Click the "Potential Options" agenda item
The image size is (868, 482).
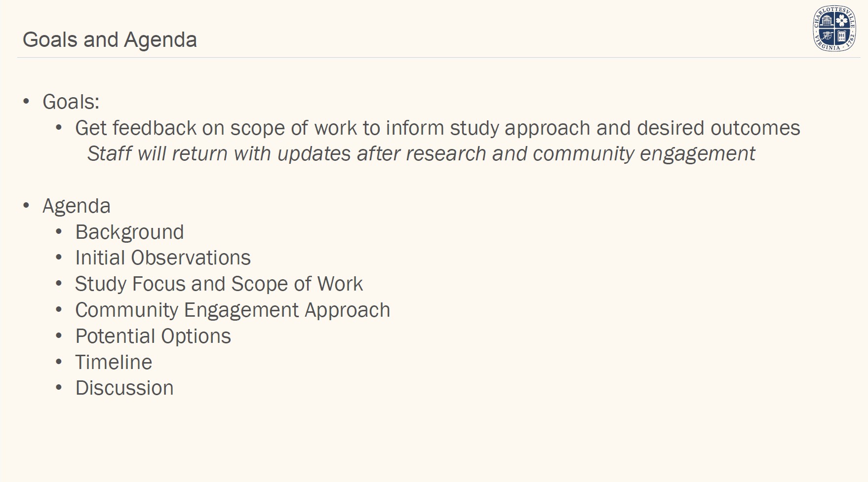click(153, 336)
